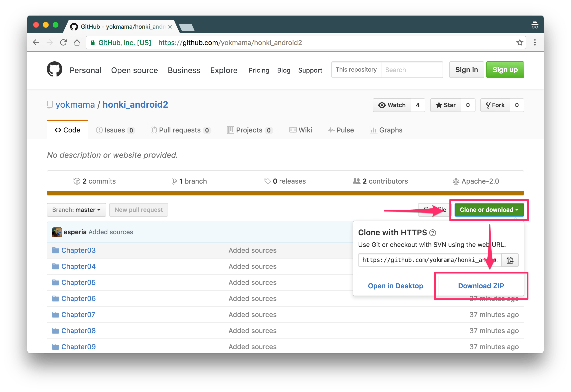Viewport: 571px width, 392px height.
Task: Toggle the Clone or download dropdown
Action: 489,210
